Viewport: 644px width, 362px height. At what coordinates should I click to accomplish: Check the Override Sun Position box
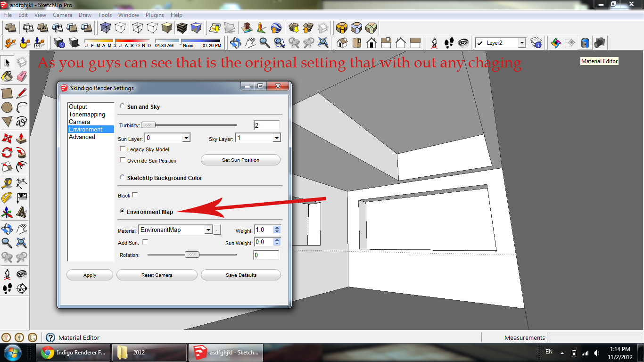tap(123, 160)
